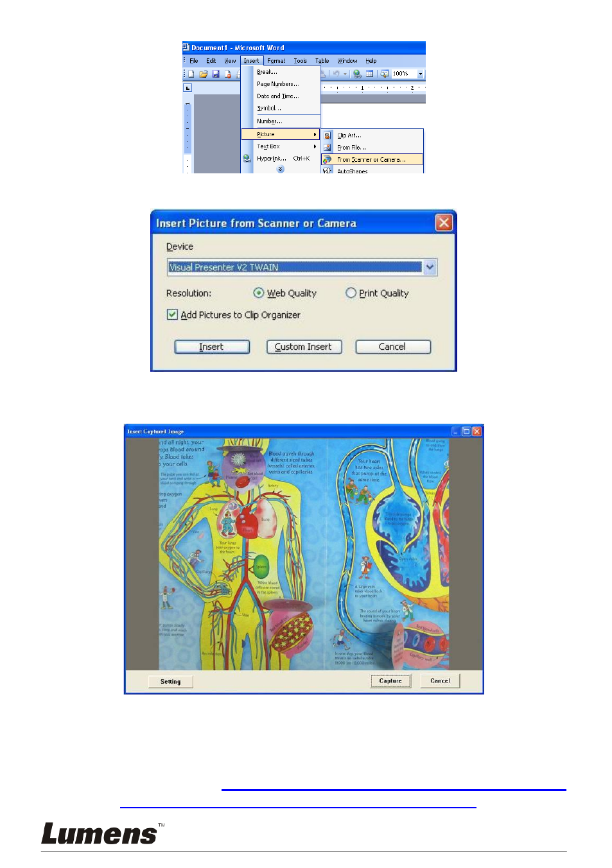This screenshot has width=612, height=868.
Task: Open the Device dropdown arrow
Action: 430,267
